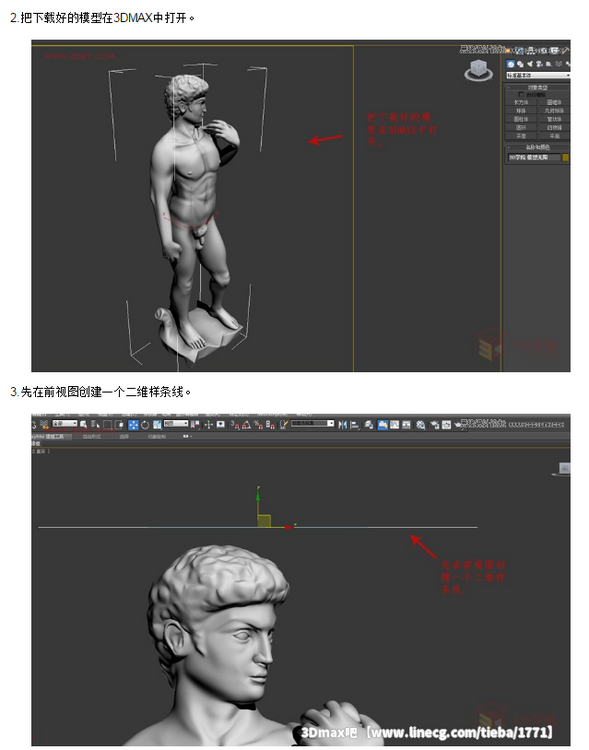Open the yellow object color swatch
The width and height of the screenshot is (589, 750).
566,157
